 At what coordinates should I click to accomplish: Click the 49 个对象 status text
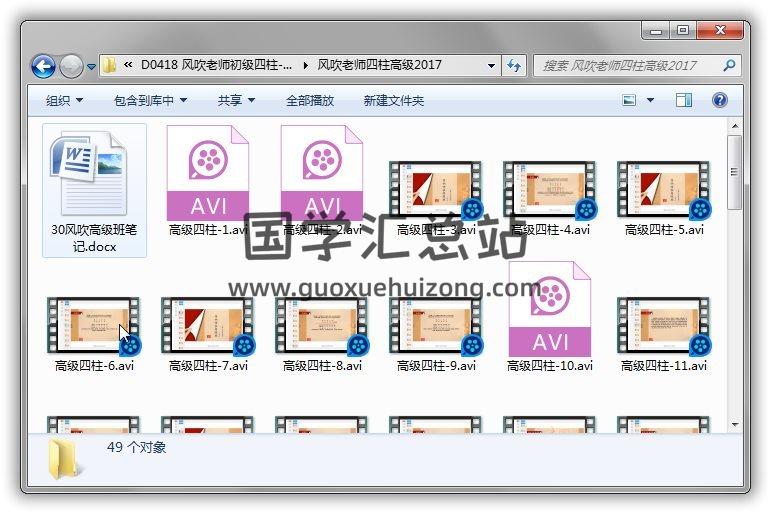[136, 447]
